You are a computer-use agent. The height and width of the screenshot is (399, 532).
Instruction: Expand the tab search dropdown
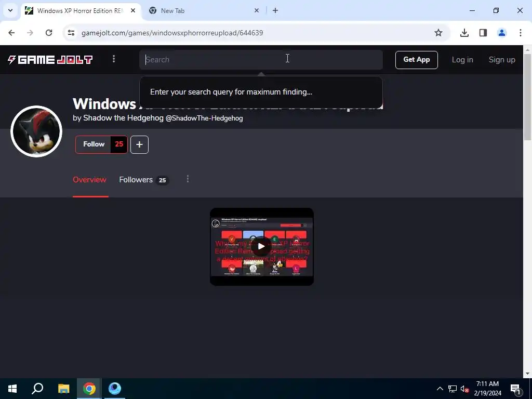[10, 10]
